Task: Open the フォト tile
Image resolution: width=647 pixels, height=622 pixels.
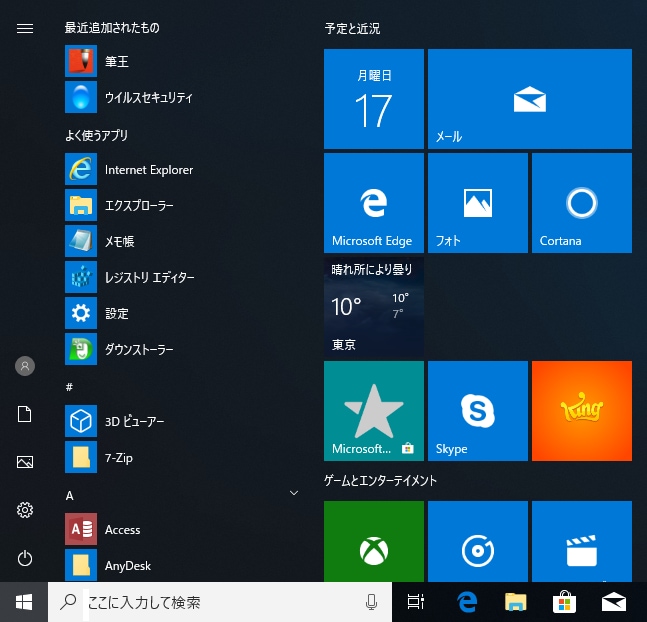Action: click(478, 203)
